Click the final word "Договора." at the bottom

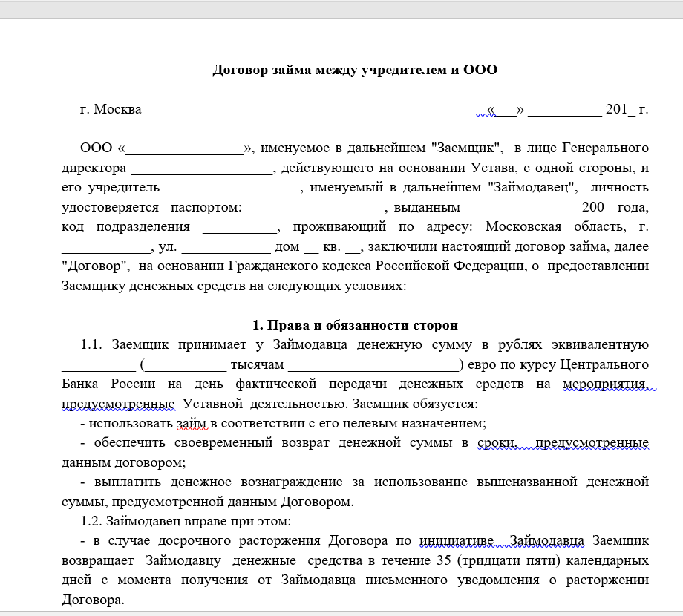(93, 600)
